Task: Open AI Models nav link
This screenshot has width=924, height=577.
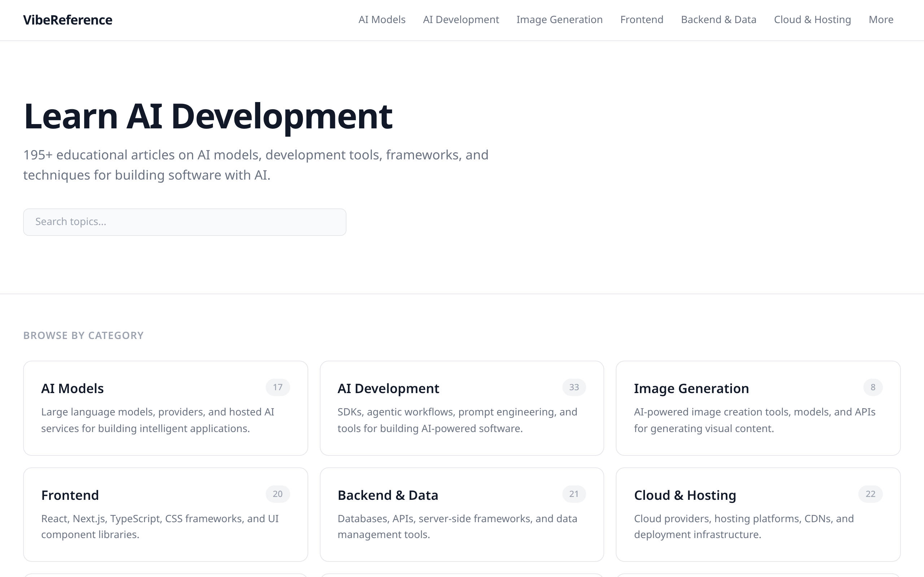Action: (x=382, y=19)
